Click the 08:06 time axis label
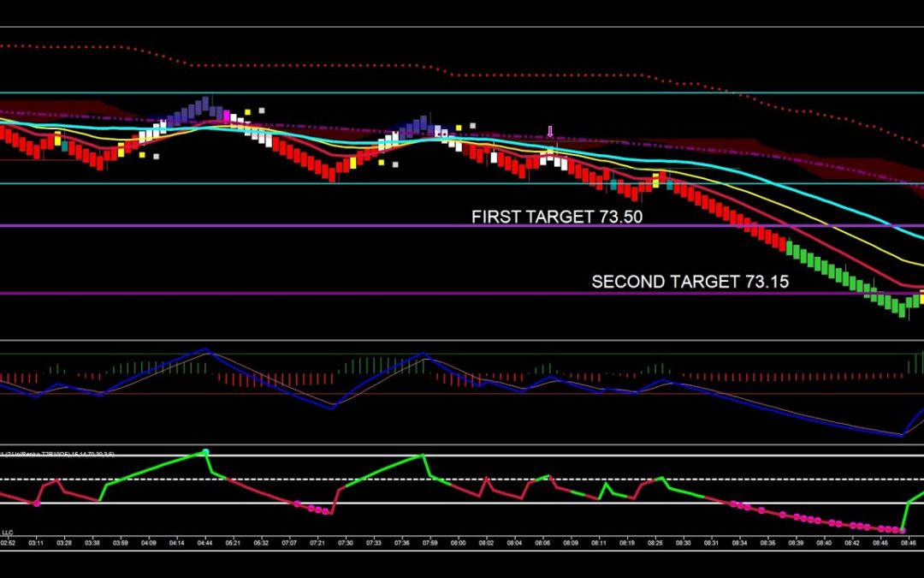Viewport: 924px width, 578px height. 542,543
